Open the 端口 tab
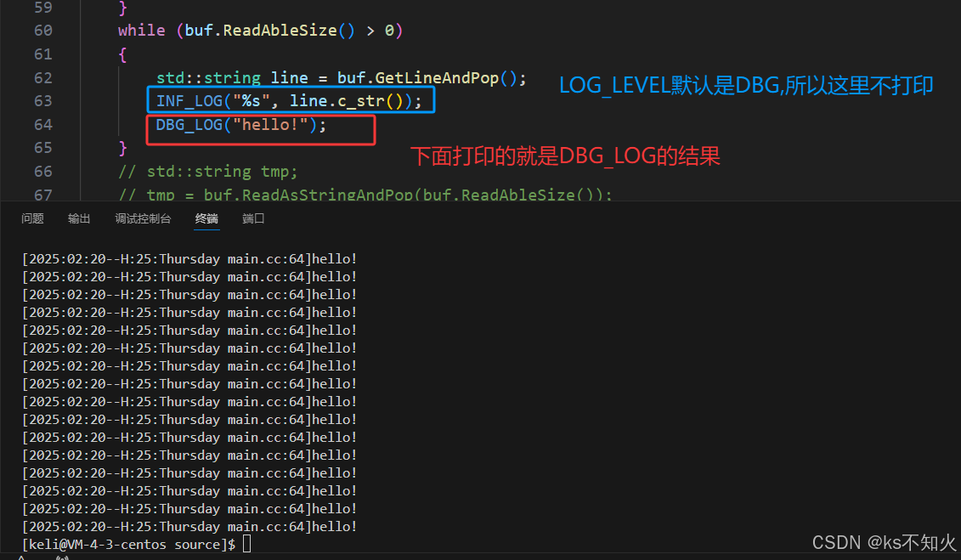This screenshot has height=560, width=961. 253,218
